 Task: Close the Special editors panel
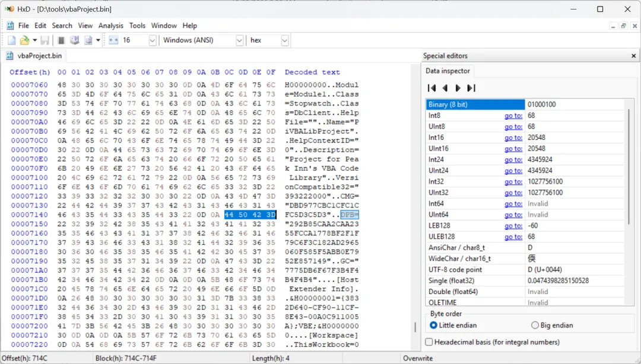pos(634,56)
